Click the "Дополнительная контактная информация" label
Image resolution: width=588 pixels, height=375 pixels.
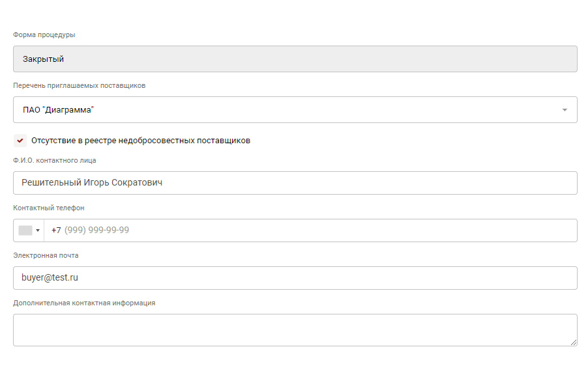click(x=84, y=303)
